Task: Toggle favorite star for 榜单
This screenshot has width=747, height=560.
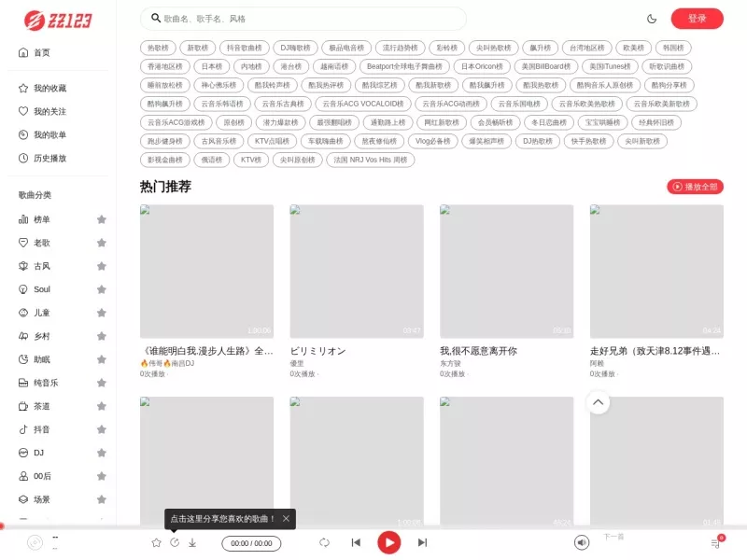Action: click(x=102, y=219)
